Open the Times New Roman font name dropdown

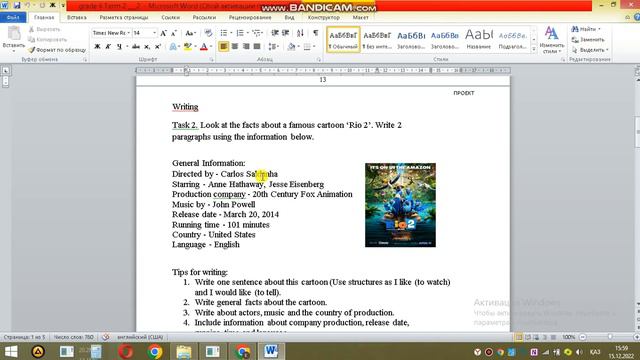click(129, 33)
